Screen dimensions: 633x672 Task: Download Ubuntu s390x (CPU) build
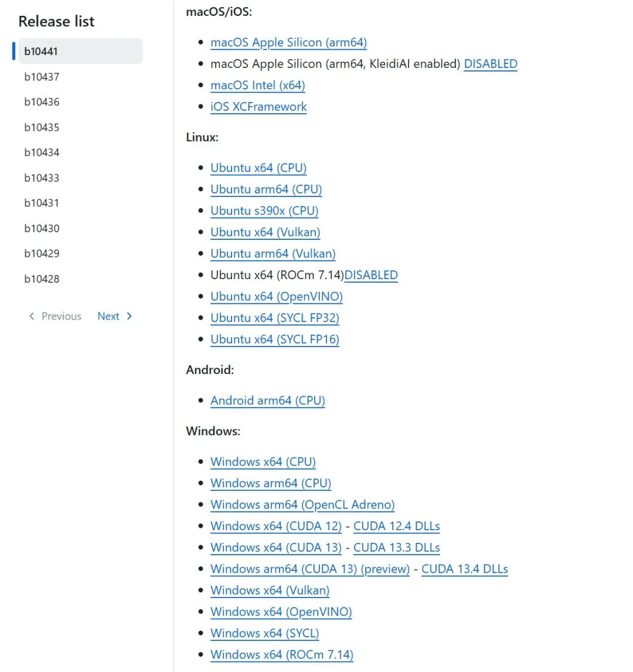(264, 211)
